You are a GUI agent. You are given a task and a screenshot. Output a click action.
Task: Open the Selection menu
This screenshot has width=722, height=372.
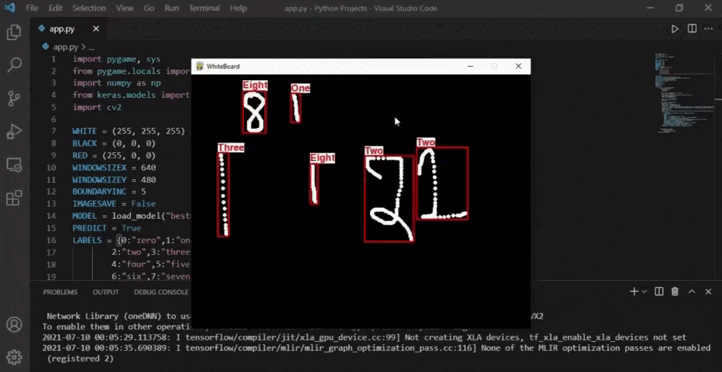click(x=89, y=8)
